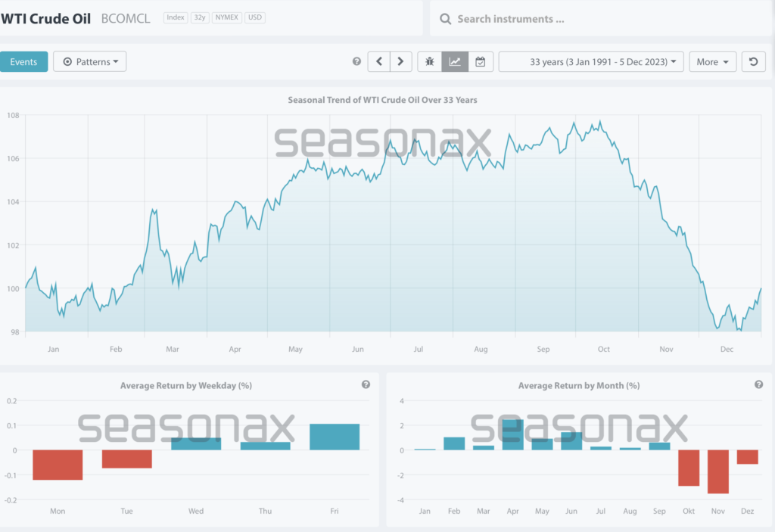
Task: Click help icon on Weekday return panel
Action: point(366,384)
